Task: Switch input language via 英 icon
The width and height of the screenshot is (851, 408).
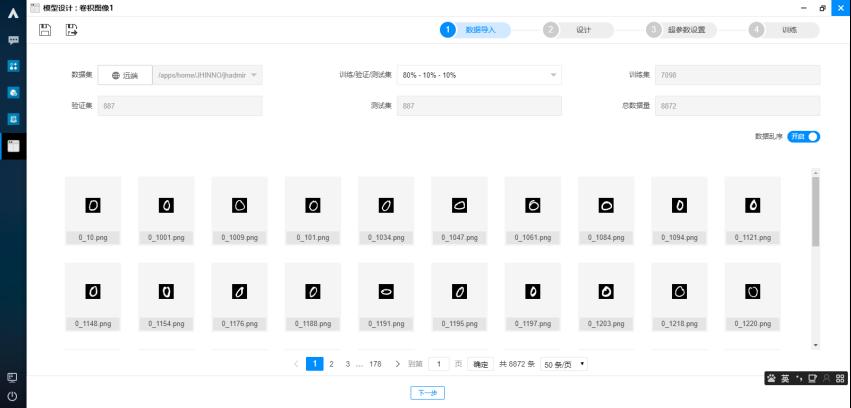Action: (785, 379)
